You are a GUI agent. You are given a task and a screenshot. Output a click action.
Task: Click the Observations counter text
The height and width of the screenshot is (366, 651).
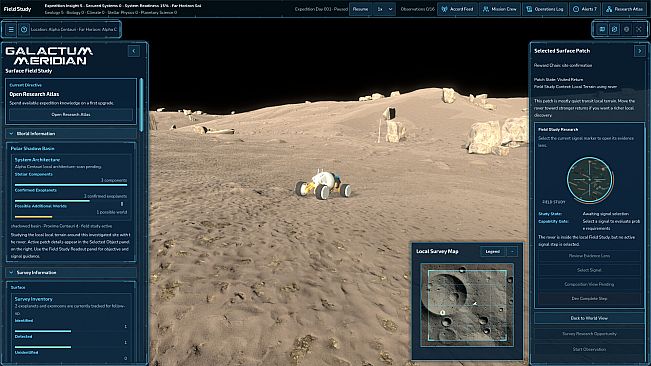tap(418, 9)
